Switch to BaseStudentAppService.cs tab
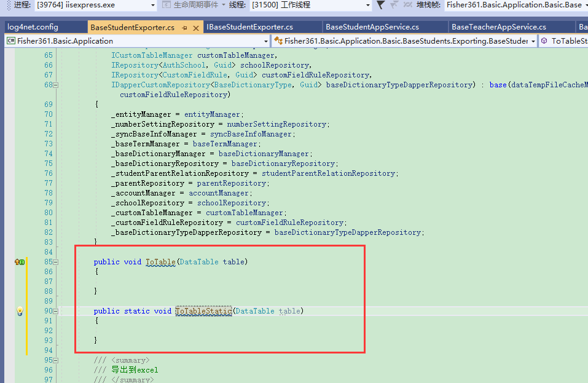Image resolution: width=588 pixels, height=383 pixels. pyautogui.click(x=384, y=27)
